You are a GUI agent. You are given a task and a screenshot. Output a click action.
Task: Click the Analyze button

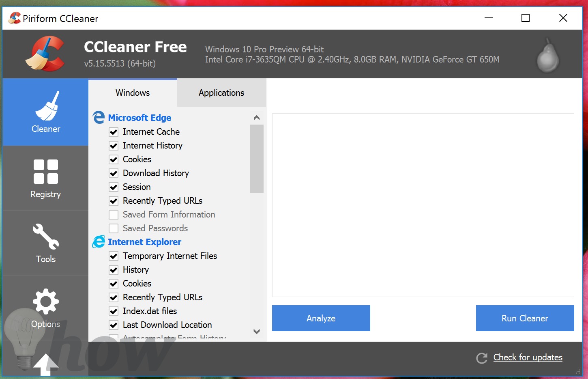321,318
